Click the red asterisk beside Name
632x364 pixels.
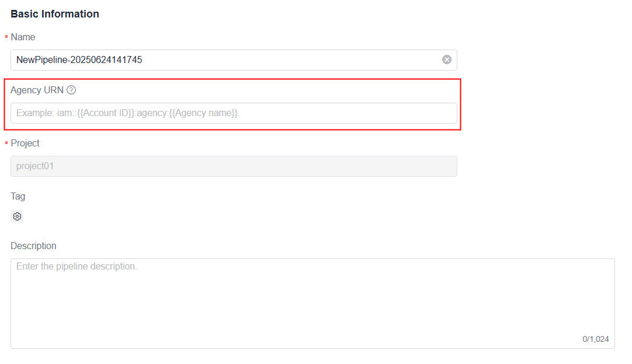(x=6, y=38)
